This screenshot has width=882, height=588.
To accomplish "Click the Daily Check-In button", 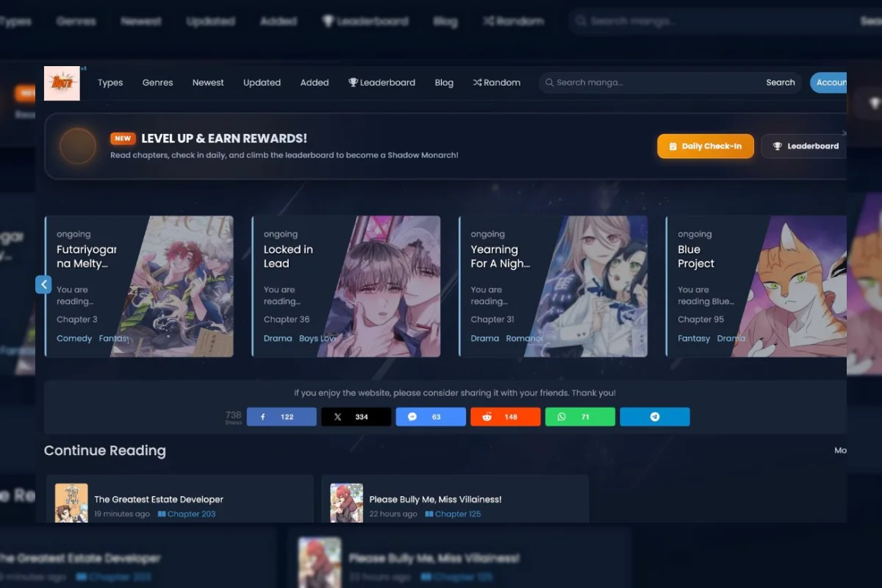I will click(706, 146).
